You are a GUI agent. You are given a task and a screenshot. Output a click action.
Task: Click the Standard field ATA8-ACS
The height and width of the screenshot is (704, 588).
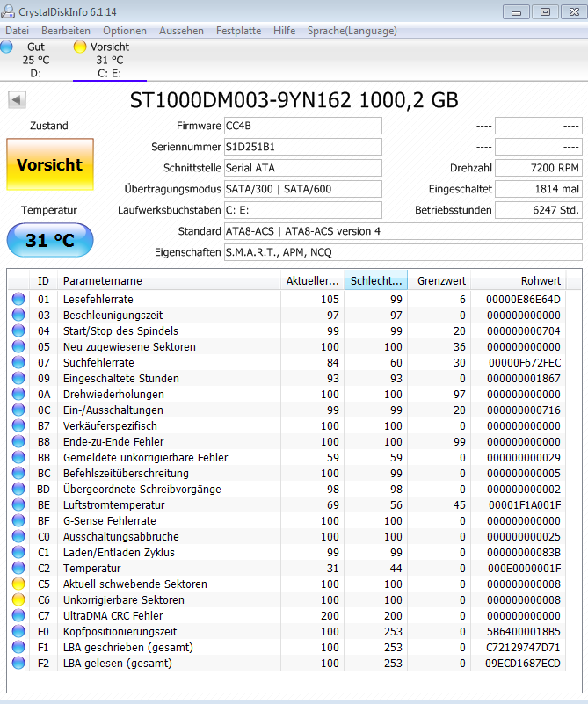(x=403, y=231)
